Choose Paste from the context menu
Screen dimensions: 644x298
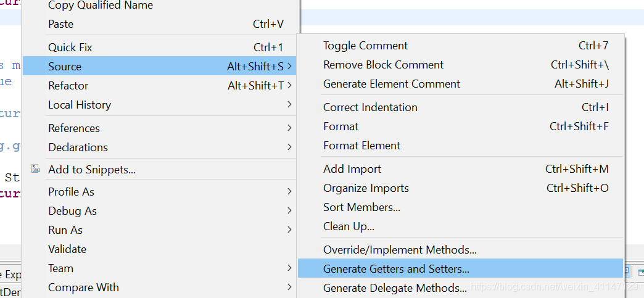(60, 24)
